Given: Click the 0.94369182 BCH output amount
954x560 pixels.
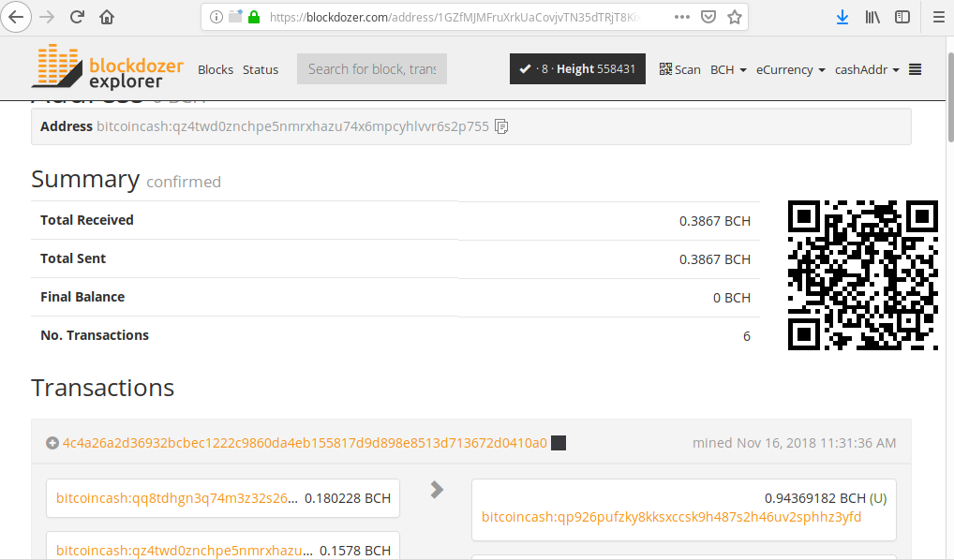Looking at the screenshot, I should point(815,498).
